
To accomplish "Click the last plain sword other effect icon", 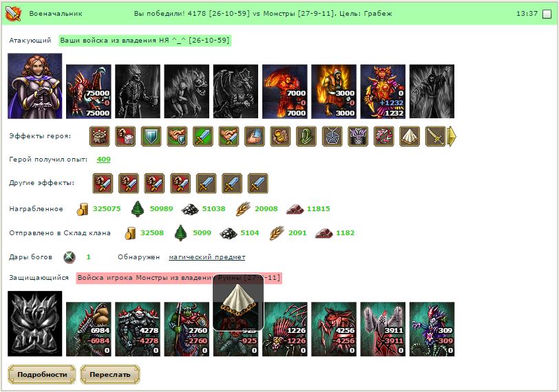I will 257,184.
